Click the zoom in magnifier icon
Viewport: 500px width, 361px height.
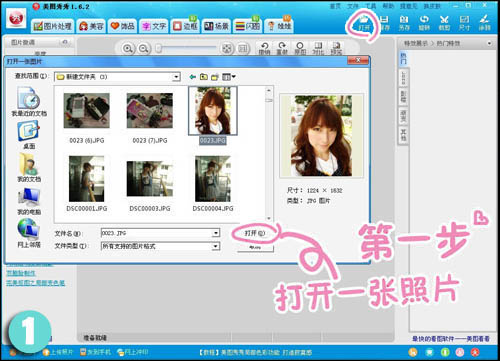click(x=128, y=49)
